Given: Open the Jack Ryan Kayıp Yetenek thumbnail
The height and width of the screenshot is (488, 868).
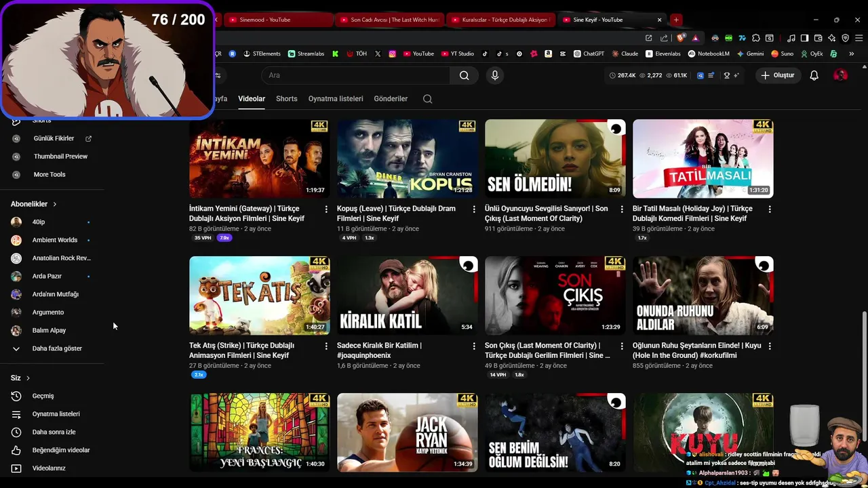Looking at the screenshot, I should coord(408,432).
